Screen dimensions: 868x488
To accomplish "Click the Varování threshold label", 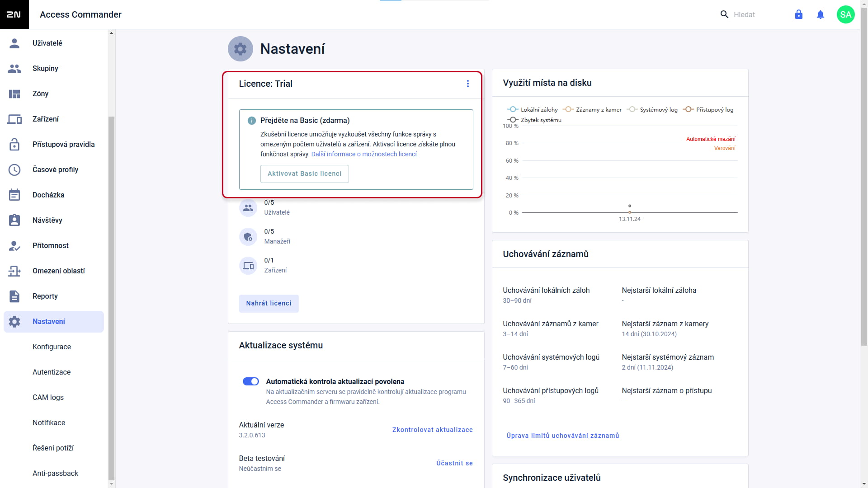I will click(725, 148).
